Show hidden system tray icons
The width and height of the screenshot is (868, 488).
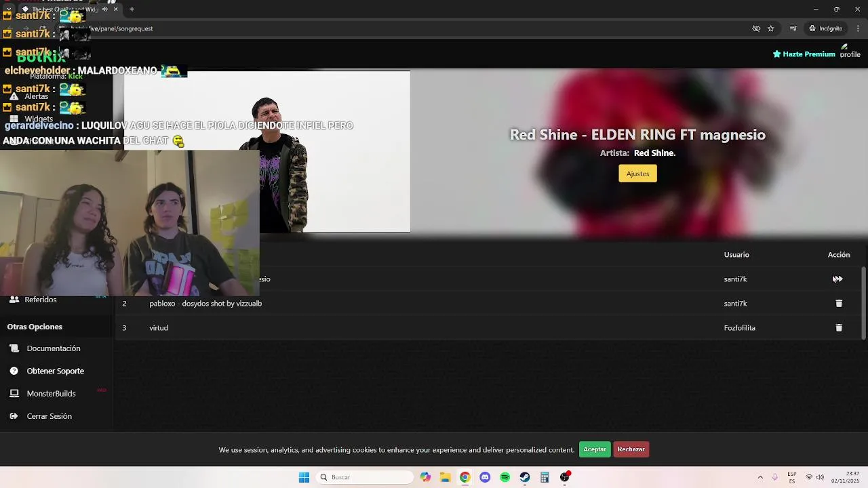pyautogui.click(x=760, y=477)
